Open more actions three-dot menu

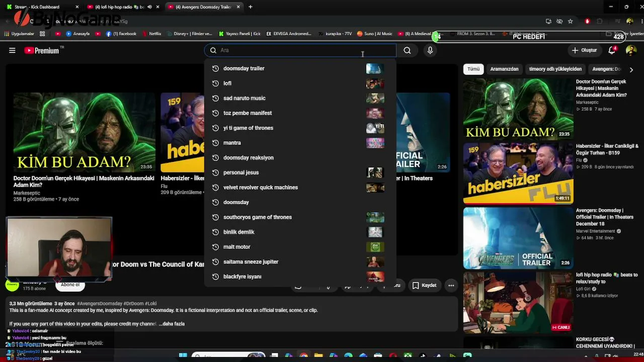(x=451, y=286)
